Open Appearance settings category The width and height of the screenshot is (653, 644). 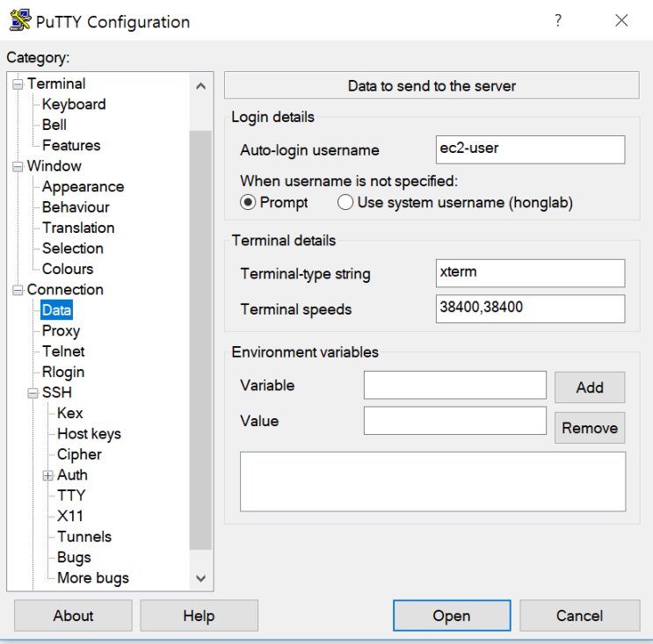[x=83, y=187]
